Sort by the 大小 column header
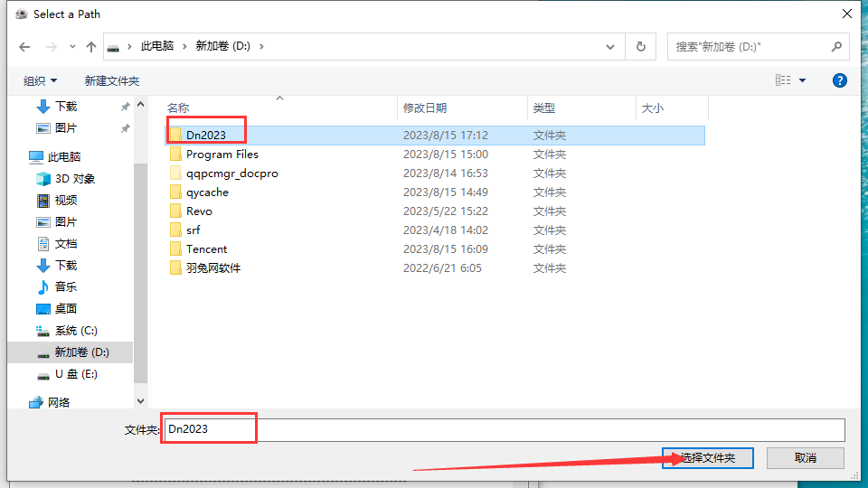868x488 pixels. click(x=672, y=108)
